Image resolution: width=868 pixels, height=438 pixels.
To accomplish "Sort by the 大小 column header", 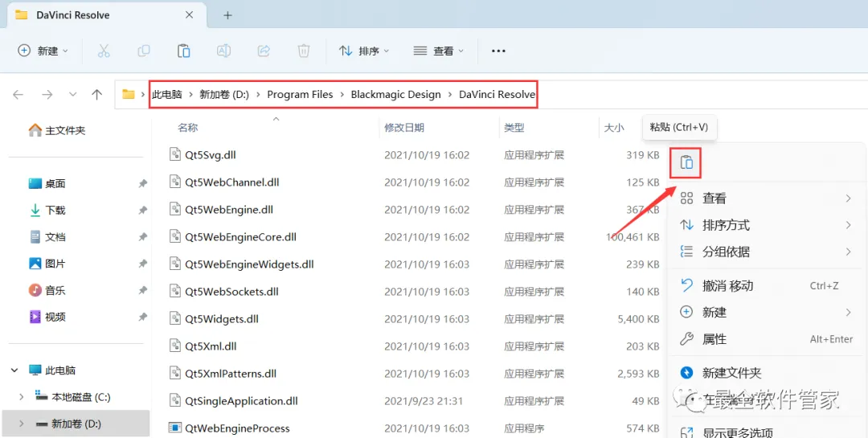I will coord(614,128).
